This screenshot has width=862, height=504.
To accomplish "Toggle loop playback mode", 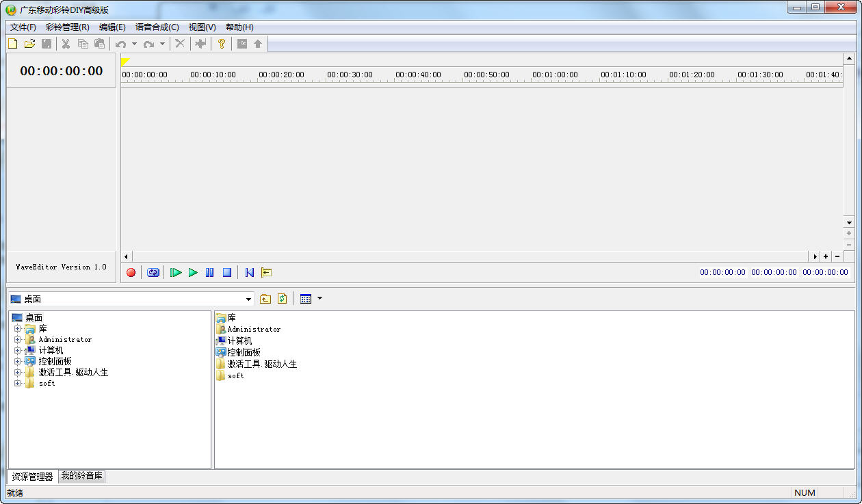I will click(153, 272).
